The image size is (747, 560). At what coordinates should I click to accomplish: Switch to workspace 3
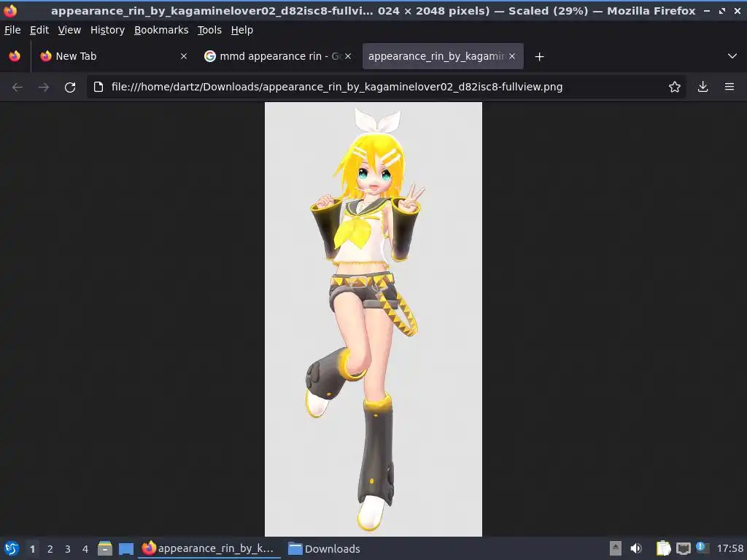[x=68, y=549]
